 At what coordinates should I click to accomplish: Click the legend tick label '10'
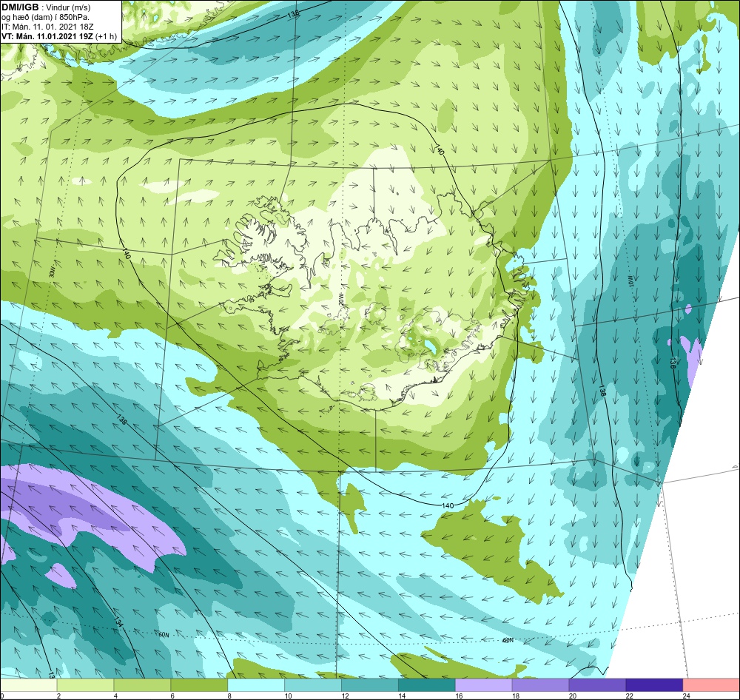pos(289,696)
